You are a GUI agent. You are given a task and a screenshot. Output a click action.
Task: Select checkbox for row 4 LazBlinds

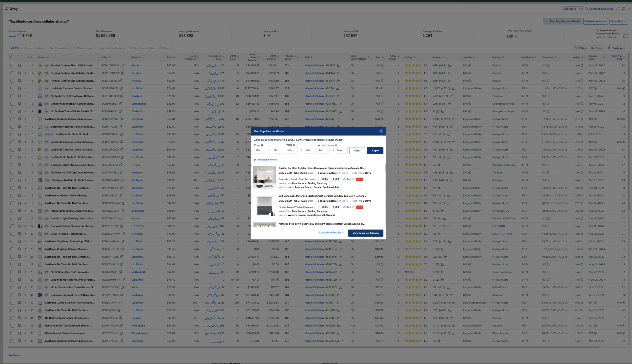point(12,89)
